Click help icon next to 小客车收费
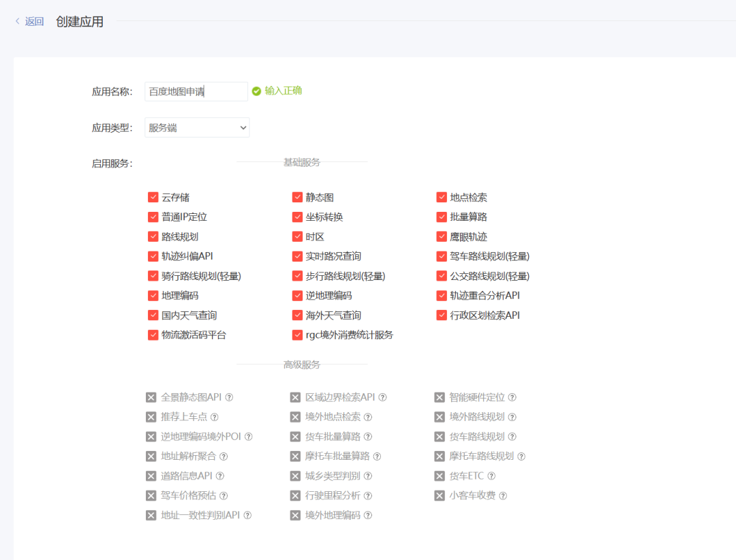The image size is (736, 560). 502,496
